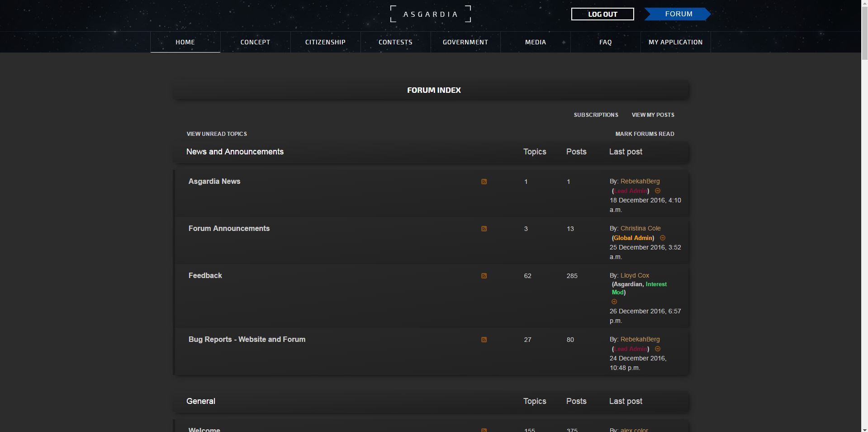Image resolution: width=868 pixels, height=432 pixels.
Task: Click the Asgardia logo
Action: [431, 14]
